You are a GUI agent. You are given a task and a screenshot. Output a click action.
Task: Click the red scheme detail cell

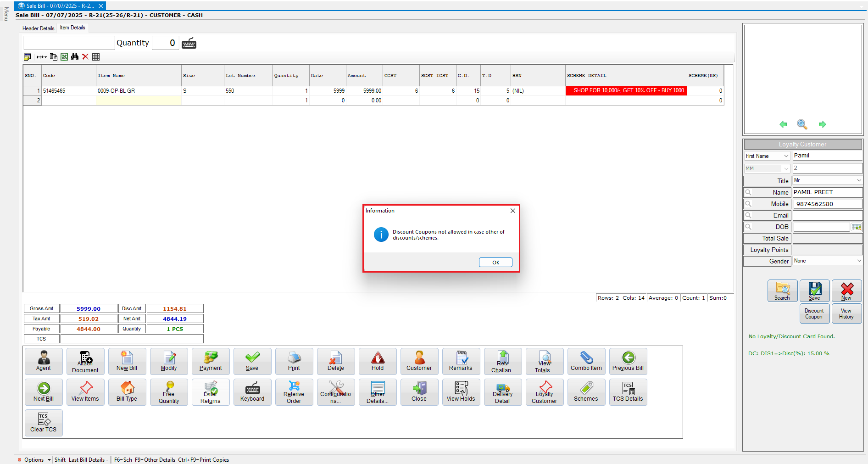tap(626, 91)
